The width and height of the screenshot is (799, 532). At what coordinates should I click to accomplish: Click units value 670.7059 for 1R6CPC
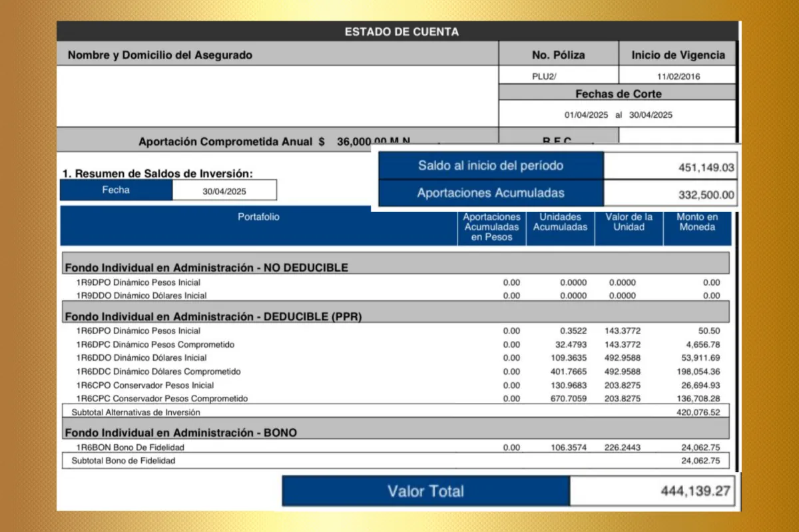click(x=569, y=399)
